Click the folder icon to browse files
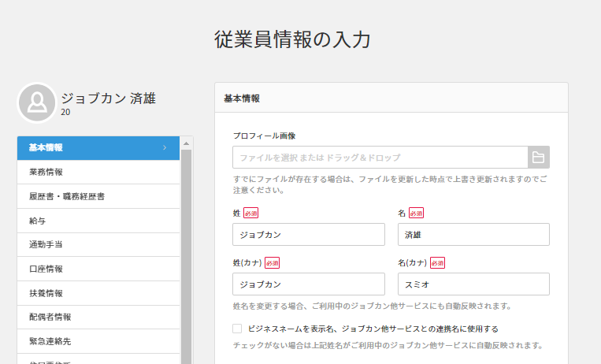The image size is (601, 364). (x=539, y=158)
